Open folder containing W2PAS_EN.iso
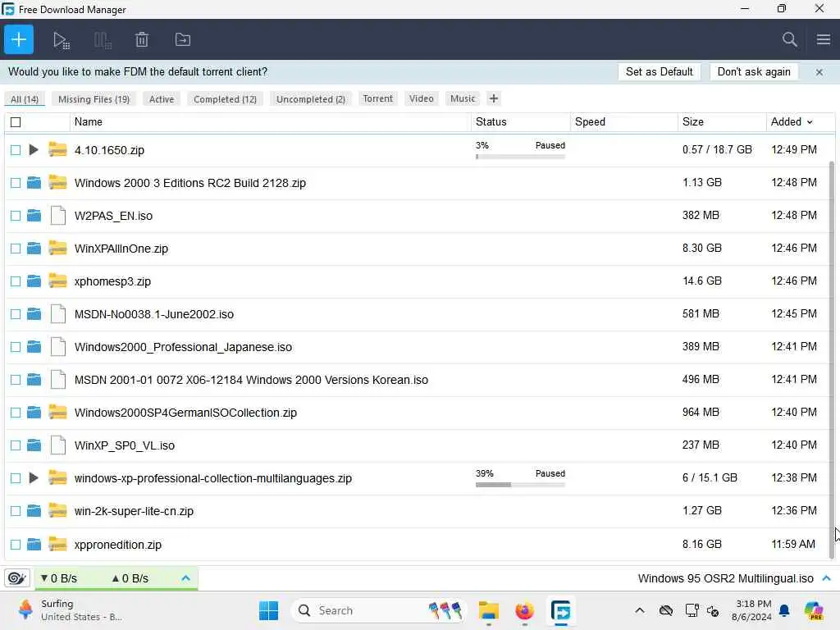840x630 pixels. pyautogui.click(x=34, y=216)
